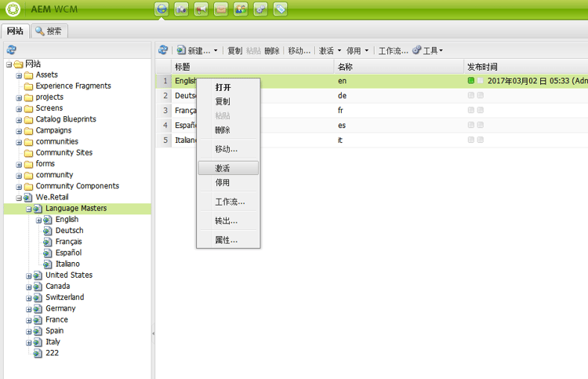The height and width of the screenshot is (379, 588).
Task: Click 工作流... in the toolbar
Action: [x=393, y=51]
